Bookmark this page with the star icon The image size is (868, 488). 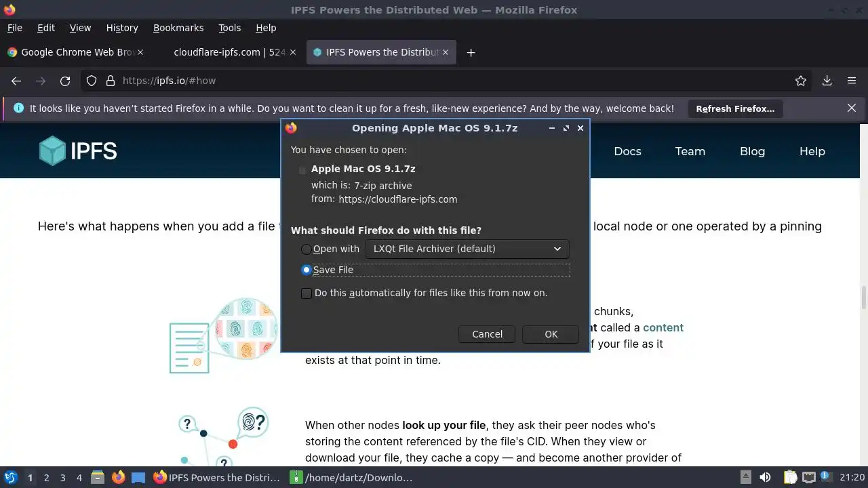(x=801, y=81)
